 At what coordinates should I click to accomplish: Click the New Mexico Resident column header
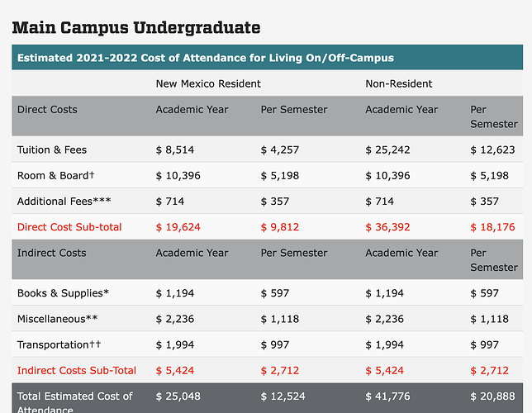tap(208, 83)
